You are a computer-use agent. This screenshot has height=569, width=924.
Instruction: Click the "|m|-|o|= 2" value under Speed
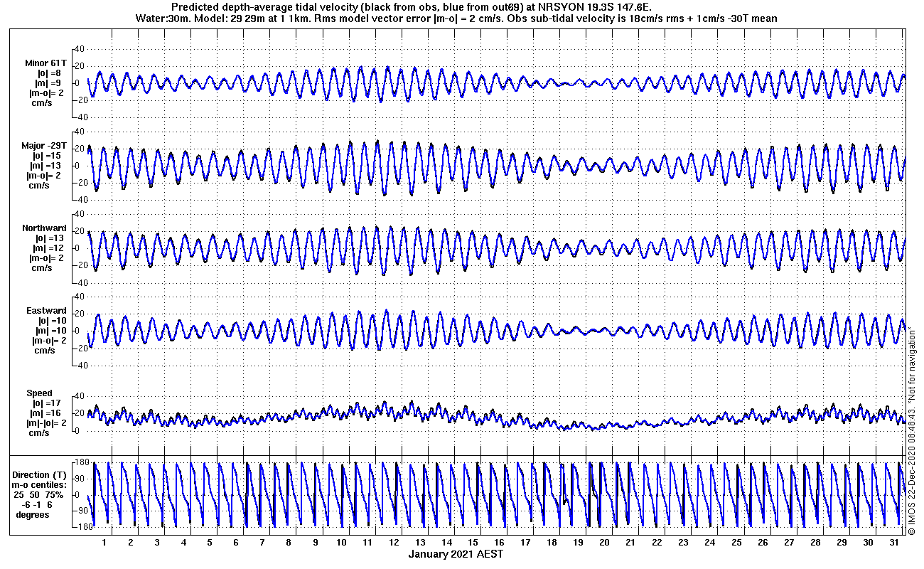[45, 423]
